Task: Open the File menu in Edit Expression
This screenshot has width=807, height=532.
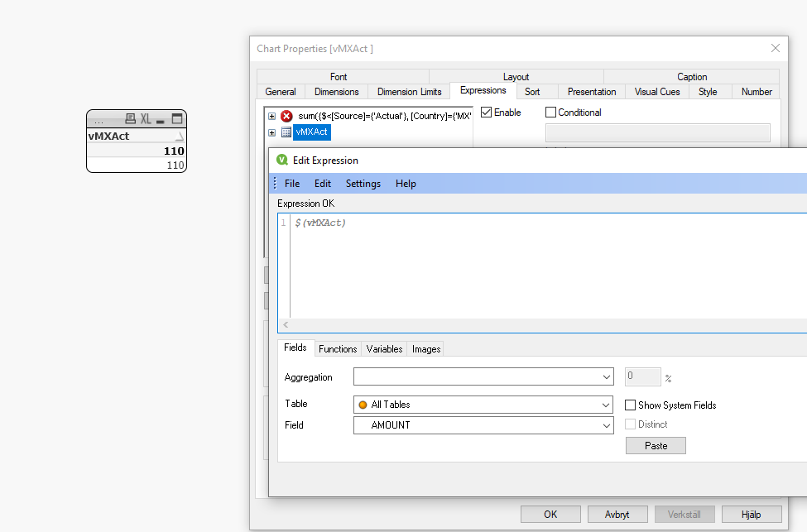Action: tap(292, 184)
